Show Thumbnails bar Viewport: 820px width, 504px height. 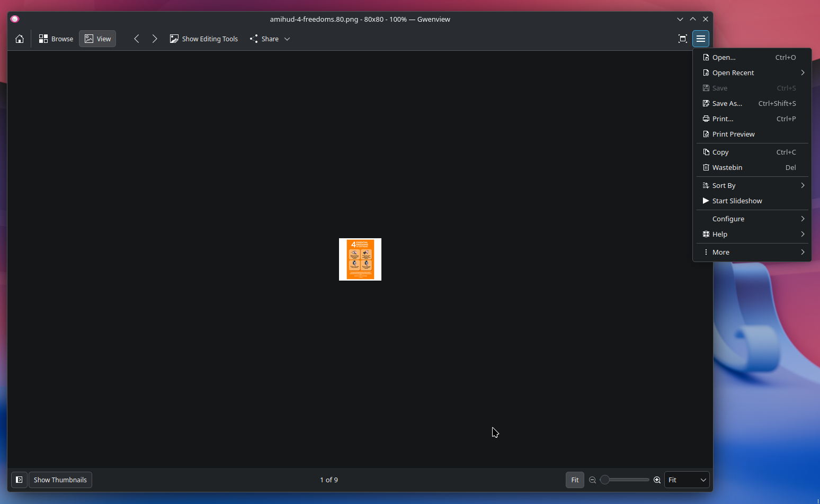[x=60, y=480]
